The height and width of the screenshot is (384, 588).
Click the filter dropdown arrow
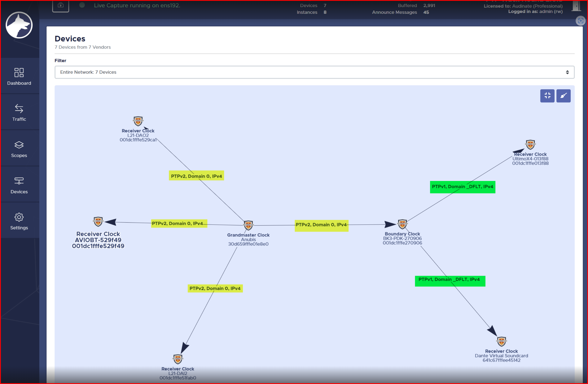567,72
